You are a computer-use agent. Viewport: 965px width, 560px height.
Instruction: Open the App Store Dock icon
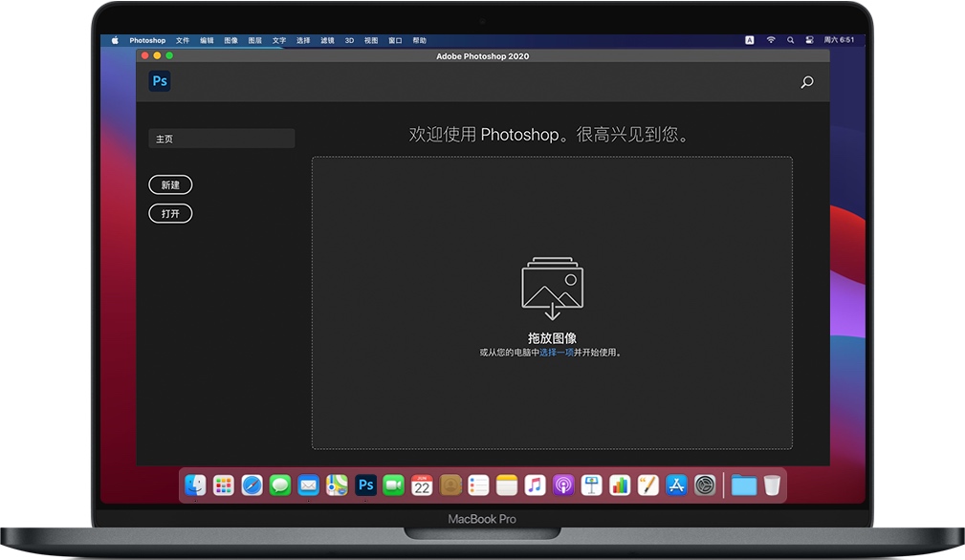click(x=676, y=485)
